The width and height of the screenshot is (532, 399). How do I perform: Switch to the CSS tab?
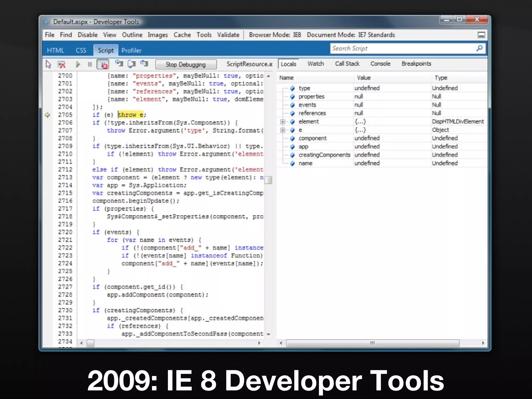tap(81, 50)
